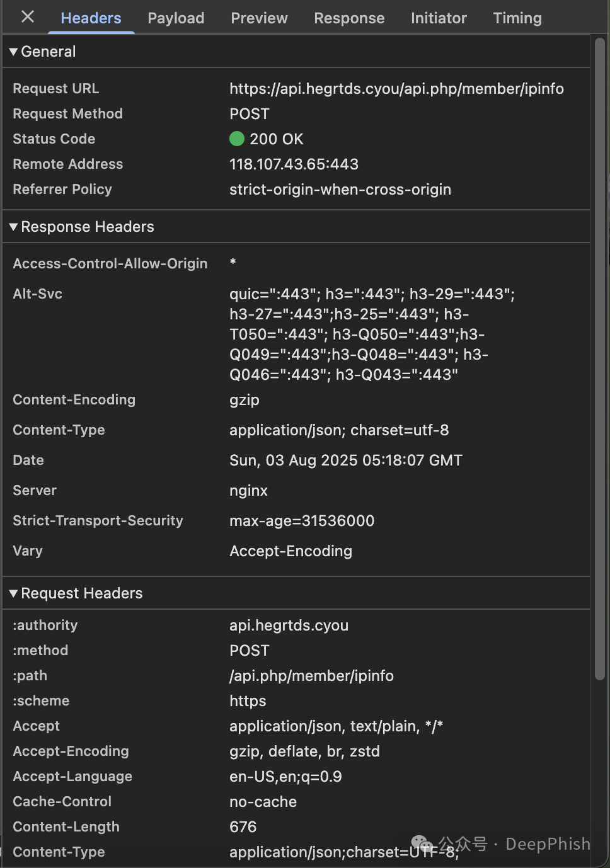Select the :authority value api.hegrtds.cyou
The height and width of the screenshot is (868, 610).
click(x=289, y=625)
